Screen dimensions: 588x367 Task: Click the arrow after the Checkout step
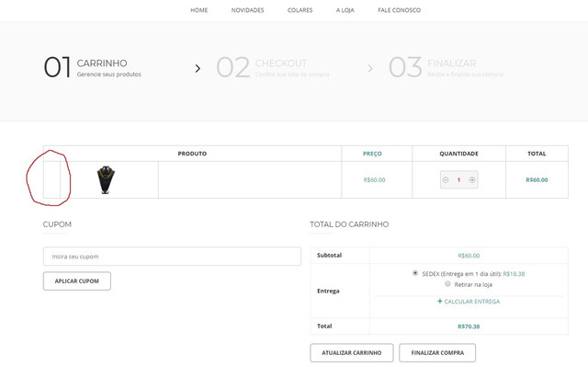[x=370, y=68]
